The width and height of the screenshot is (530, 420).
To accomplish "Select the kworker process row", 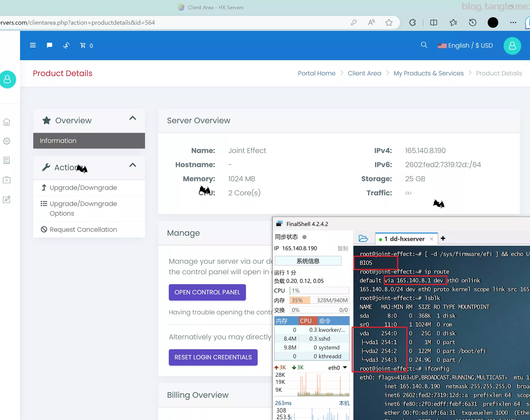I will pos(312,330).
